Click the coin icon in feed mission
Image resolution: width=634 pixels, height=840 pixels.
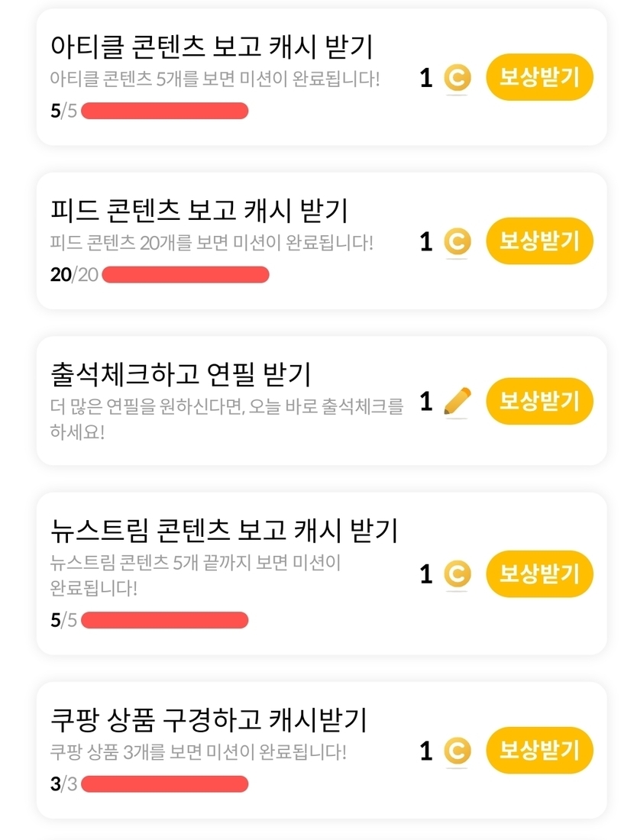coord(457,242)
